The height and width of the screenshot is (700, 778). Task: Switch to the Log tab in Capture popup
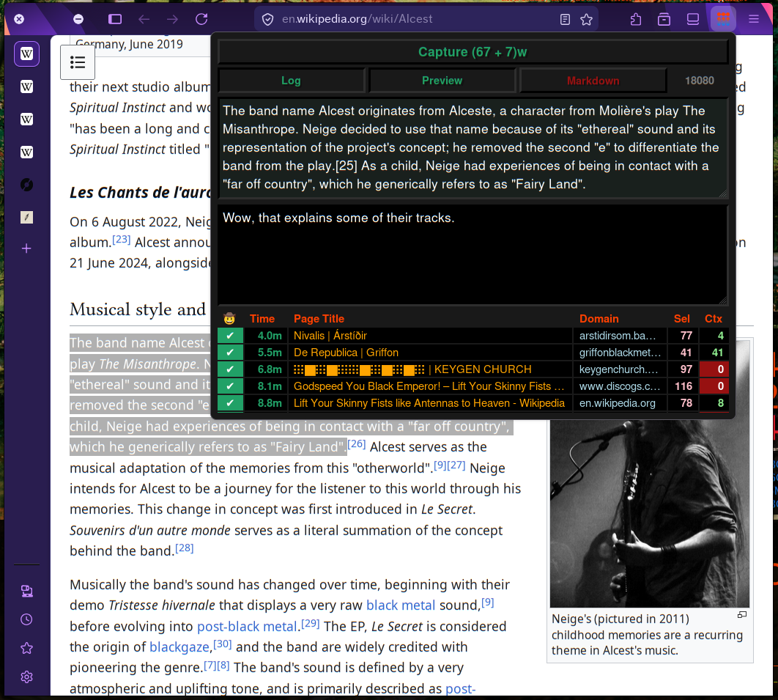click(291, 80)
